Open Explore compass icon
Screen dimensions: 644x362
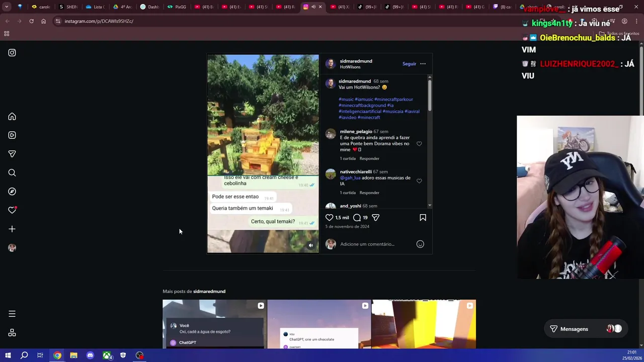point(12,192)
